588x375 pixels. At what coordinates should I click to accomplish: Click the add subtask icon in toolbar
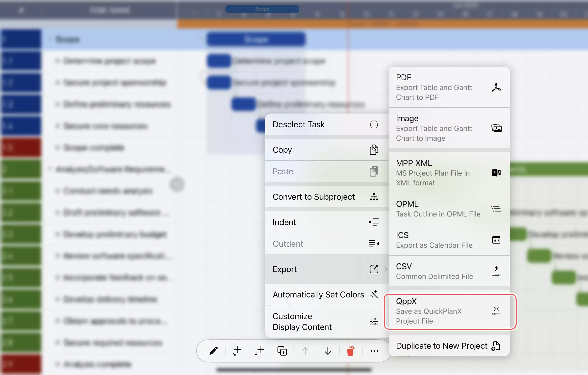pos(237,351)
